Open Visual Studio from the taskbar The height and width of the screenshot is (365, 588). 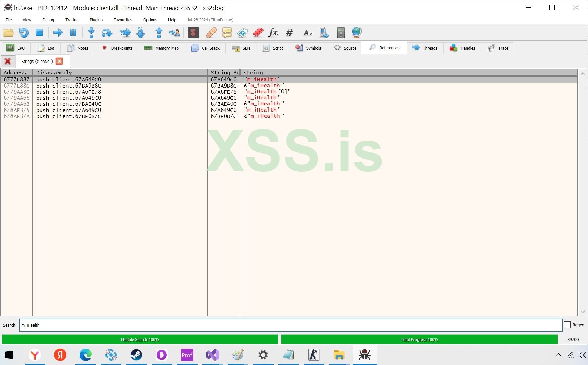[x=212, y=355]
